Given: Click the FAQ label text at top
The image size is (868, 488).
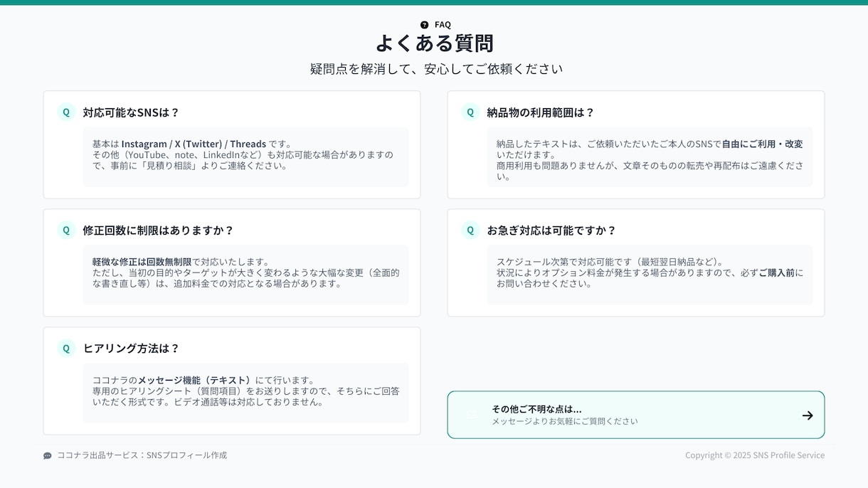Looking at the screenshot, I should 443,24.
